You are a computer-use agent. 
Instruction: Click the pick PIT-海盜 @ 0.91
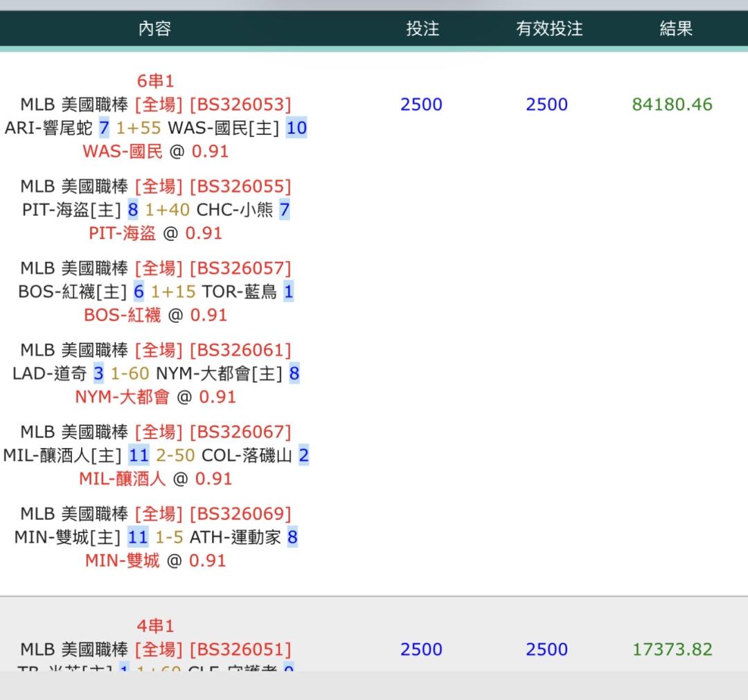pos(156,233)
